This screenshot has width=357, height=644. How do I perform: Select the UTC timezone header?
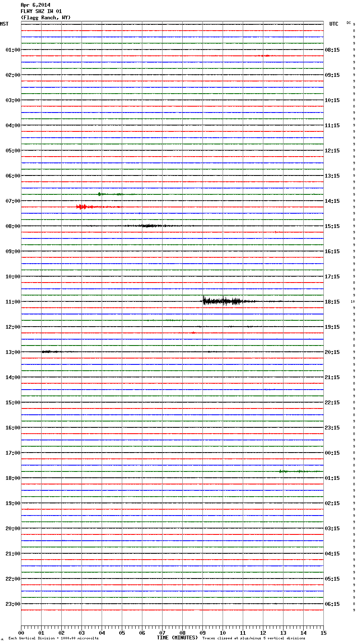[x=334, y=24]
